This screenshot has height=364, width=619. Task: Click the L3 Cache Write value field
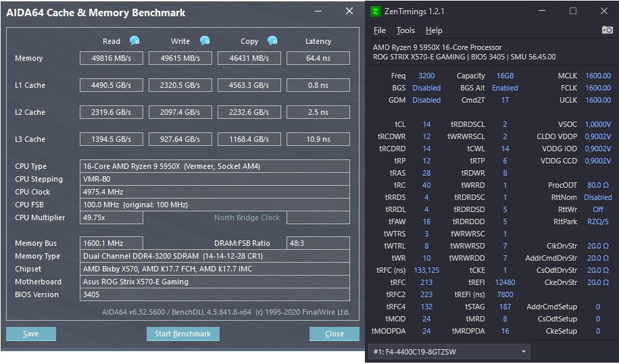(x=180, y=139)
